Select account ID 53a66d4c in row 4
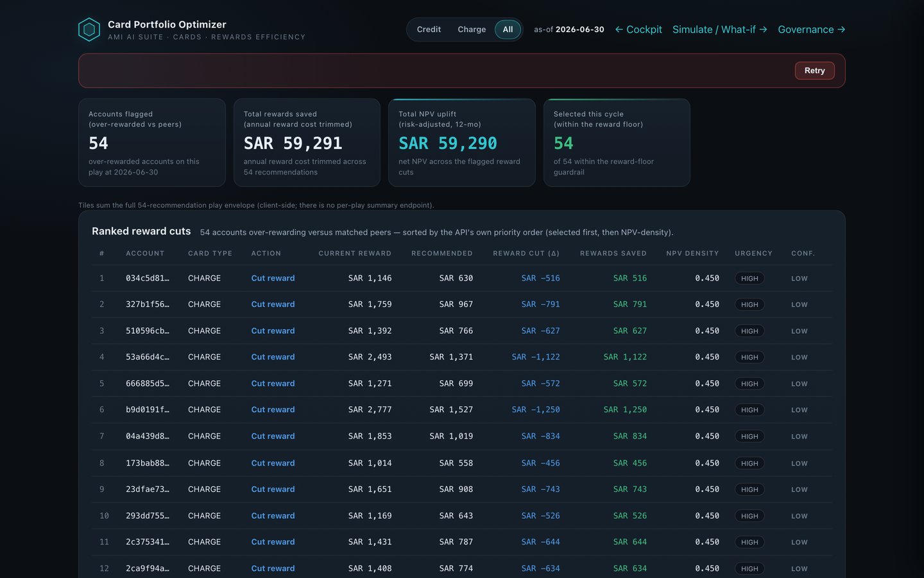 click(148, 357)
